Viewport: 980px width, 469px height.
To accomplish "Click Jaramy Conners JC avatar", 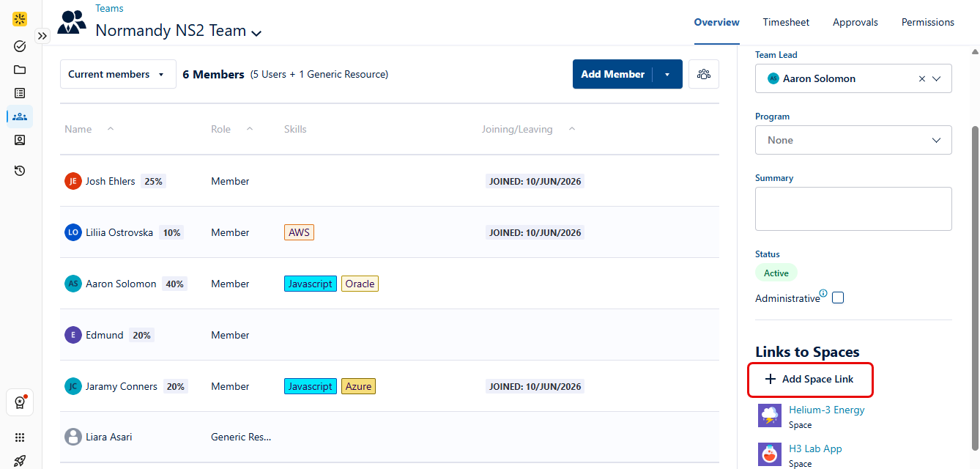I will [73, 386].
